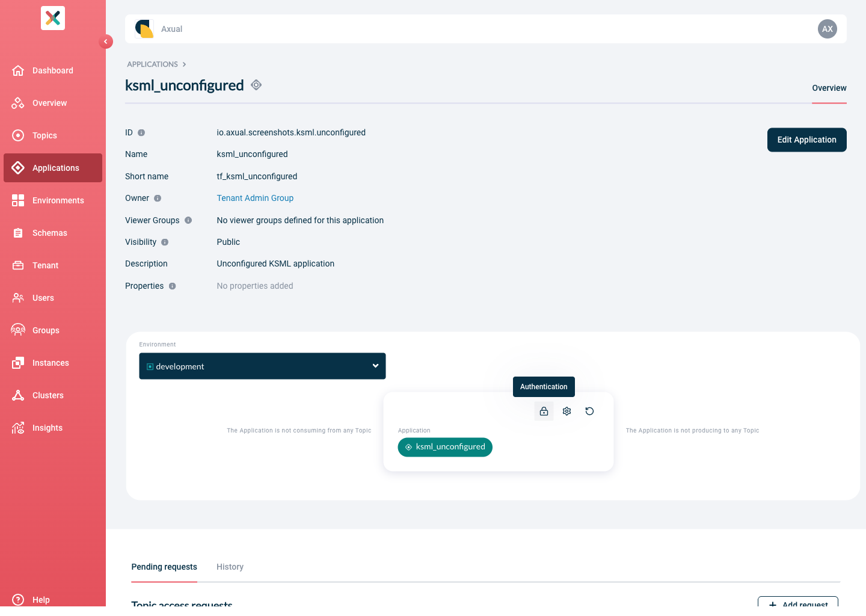Click 'No viewer groups defined for this application'
The image size is (866, 616).
pyautogui.click(x=300, y=220)
